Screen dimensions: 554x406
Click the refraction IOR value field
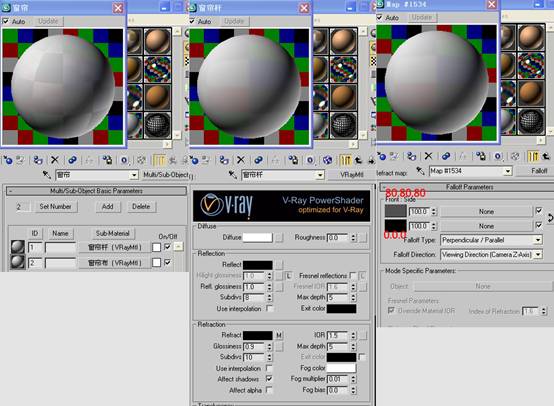click(x=337, y=335)
